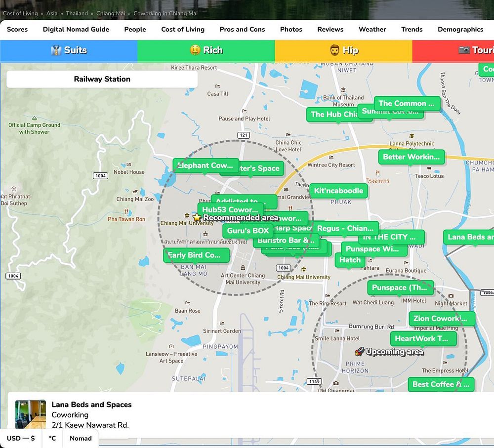The width and height of the screenshot is (494, 448).
Task: Click the Tesco Lotus shopping icon
Action: [x=429, y=168]
